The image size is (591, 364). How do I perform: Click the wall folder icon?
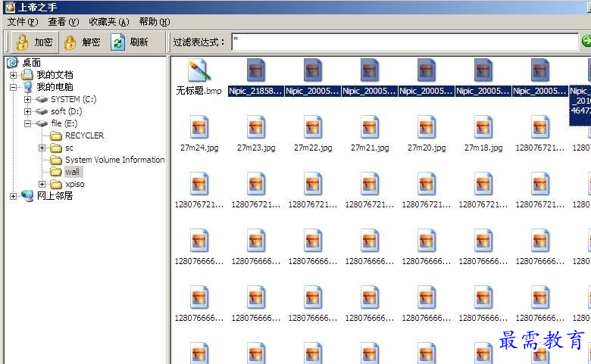pos(56,172)
